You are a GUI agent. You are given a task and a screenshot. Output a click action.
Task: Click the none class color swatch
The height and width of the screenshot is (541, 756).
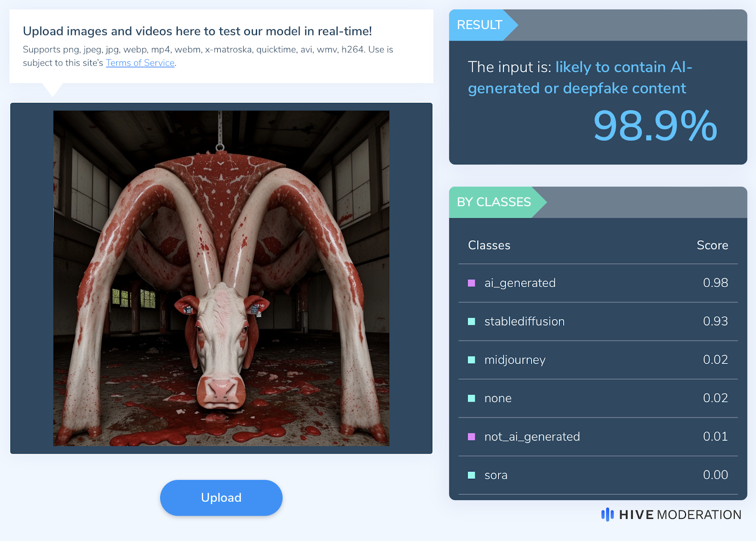point(471,398)
